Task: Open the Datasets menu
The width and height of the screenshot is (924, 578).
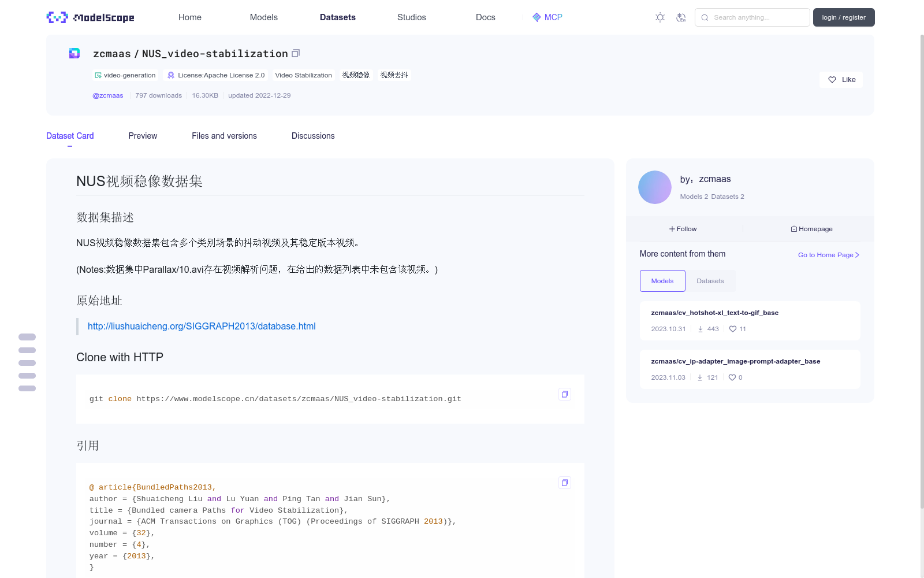Action: (338, 17)
